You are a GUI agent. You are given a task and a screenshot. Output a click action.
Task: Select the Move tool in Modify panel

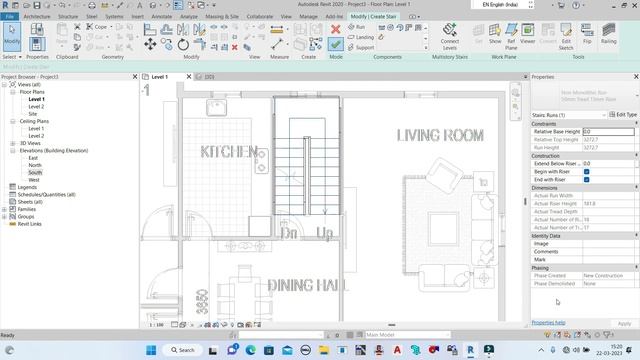click(x=150, y=44)
